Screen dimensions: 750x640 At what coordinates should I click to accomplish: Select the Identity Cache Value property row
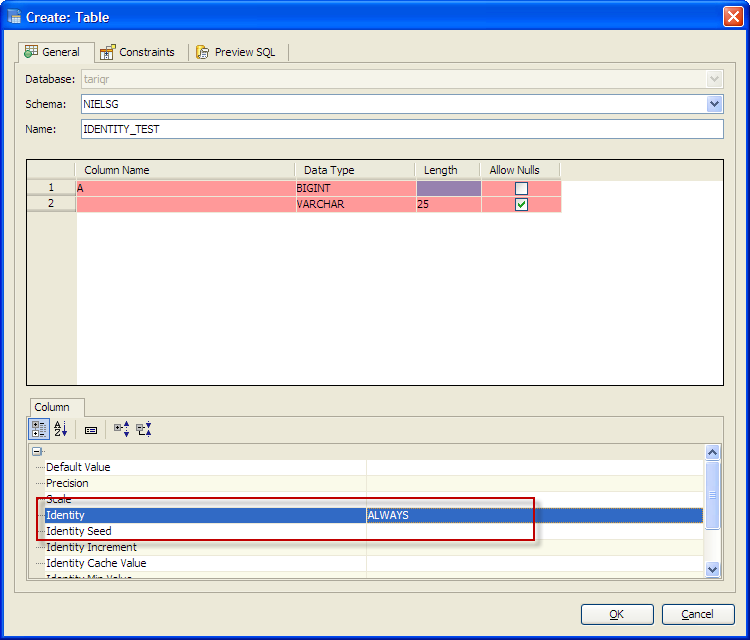tap(374, 563)
